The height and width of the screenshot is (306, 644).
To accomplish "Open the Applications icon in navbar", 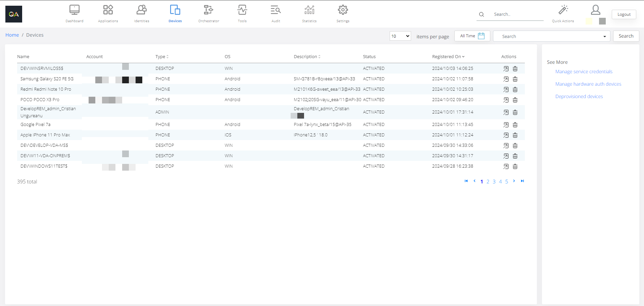I will 108,13.
